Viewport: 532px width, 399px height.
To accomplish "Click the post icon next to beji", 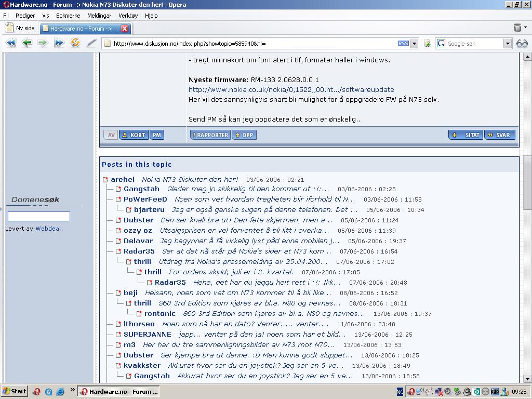I will click(x=118, y=293).
